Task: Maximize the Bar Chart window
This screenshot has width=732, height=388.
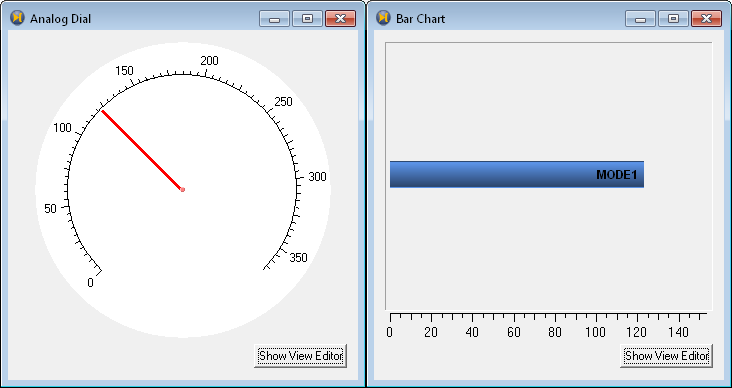Action: (673, 19)
